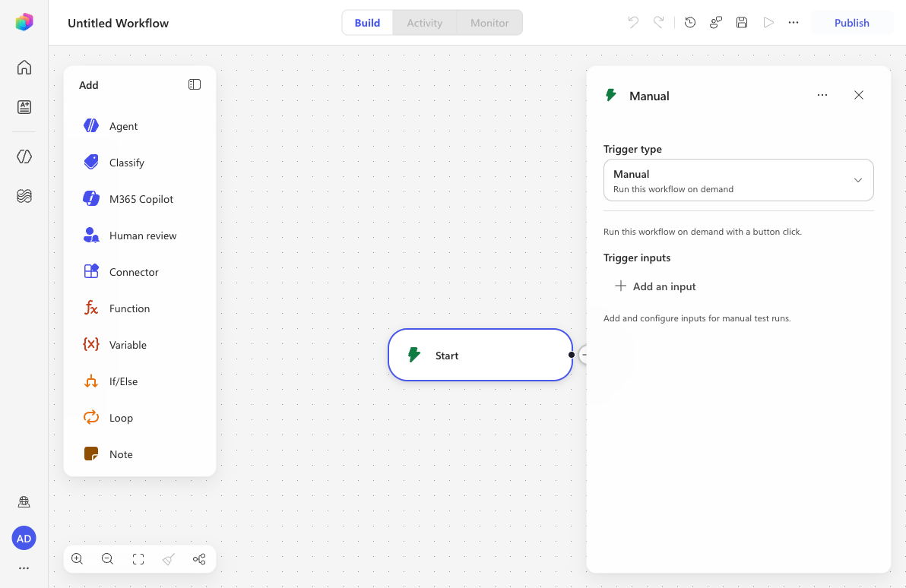Open the top toolbar more options menu
Viewport: 906px width, 588px height.
pyautogui.click(x=794, y=23)
